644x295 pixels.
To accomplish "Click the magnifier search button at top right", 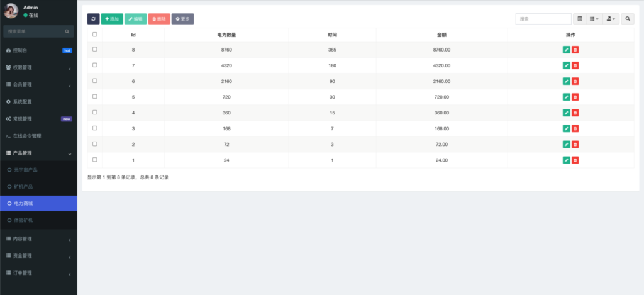I will click(628, 19).
